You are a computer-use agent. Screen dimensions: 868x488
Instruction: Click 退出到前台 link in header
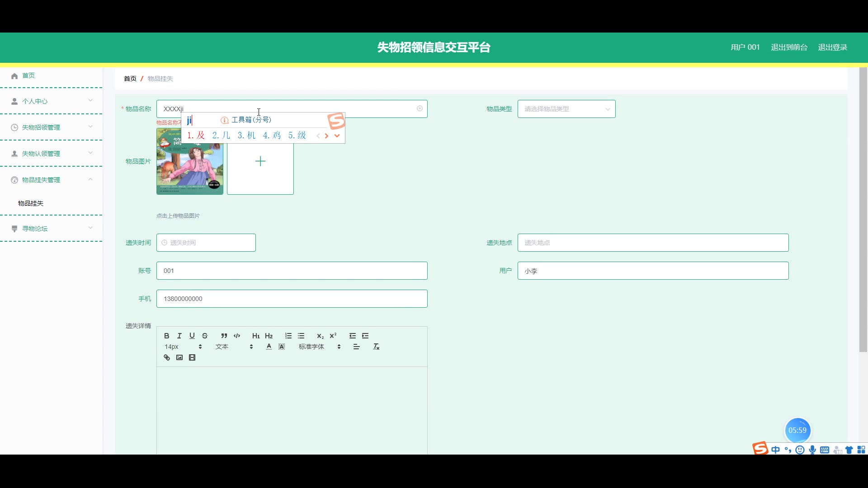point(789,47)
